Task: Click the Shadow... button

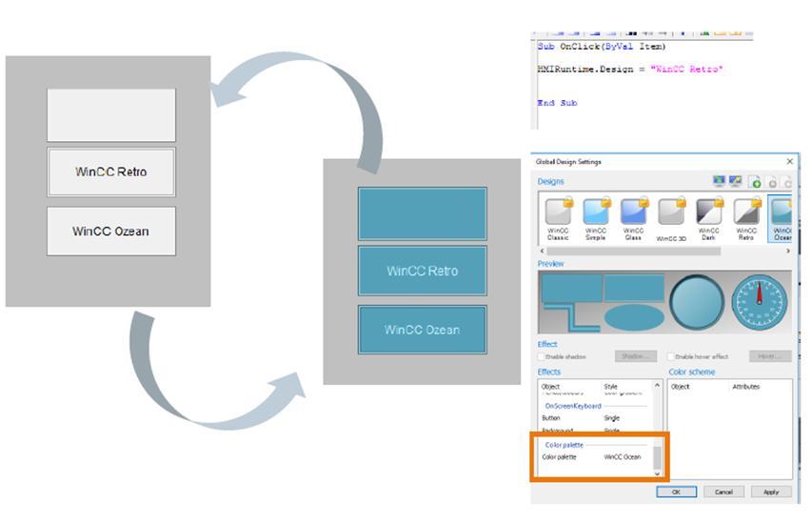Action: (635, 356)
